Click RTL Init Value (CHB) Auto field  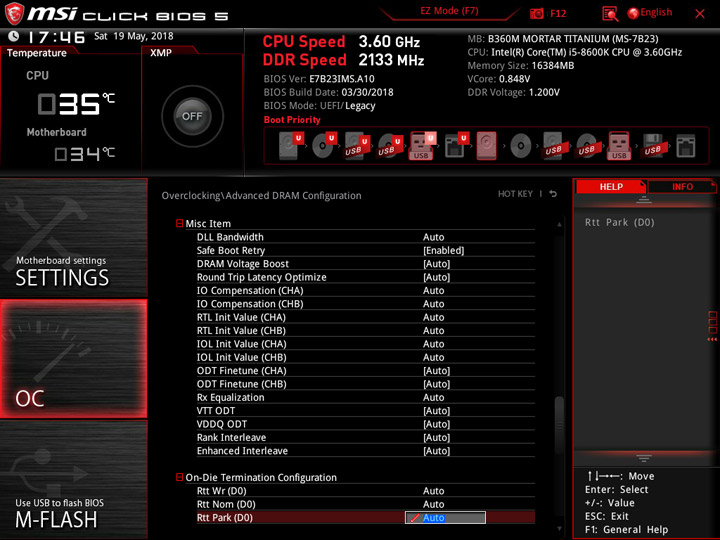click(433, 331)
